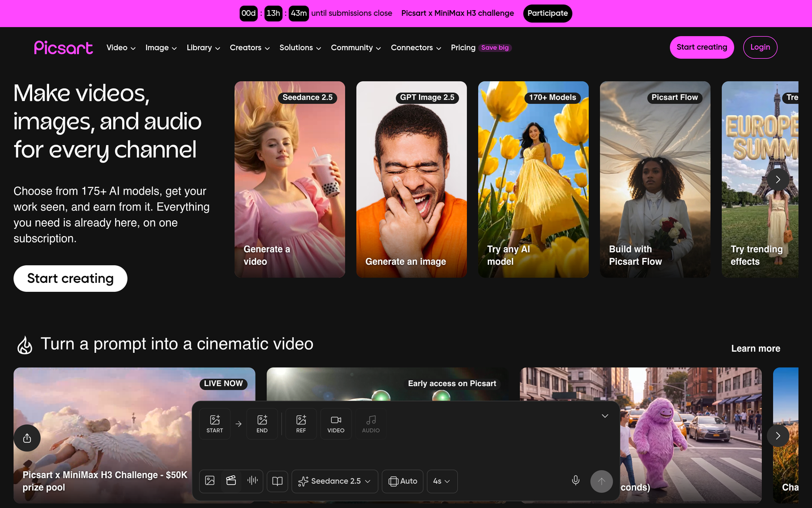Open the Community dropdown menu
812x508 pixels.
pyautogui.click(x=356, y=47)
